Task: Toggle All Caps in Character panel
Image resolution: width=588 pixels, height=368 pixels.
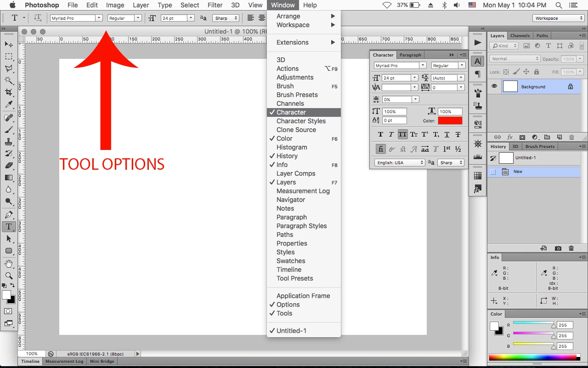Action: [403, 135]
